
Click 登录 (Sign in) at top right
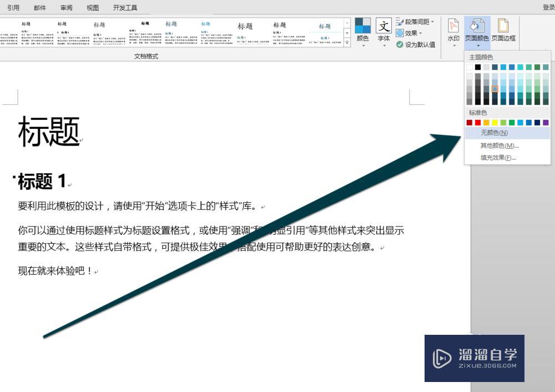click(x=548, y=7)
